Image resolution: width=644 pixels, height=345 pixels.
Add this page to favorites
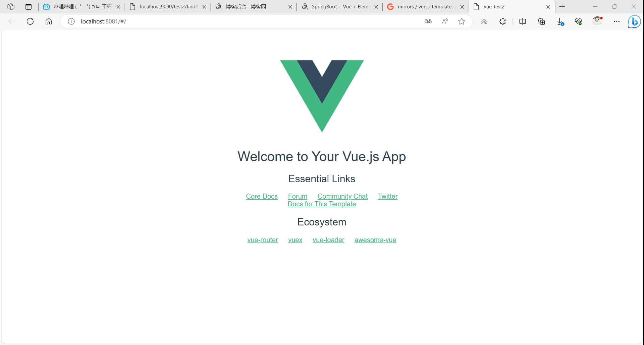462,21
